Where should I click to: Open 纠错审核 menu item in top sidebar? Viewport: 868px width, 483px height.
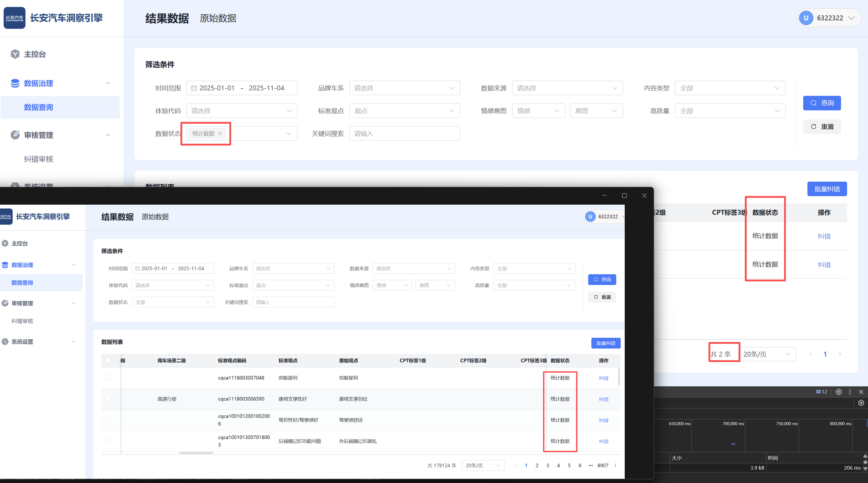38,159
